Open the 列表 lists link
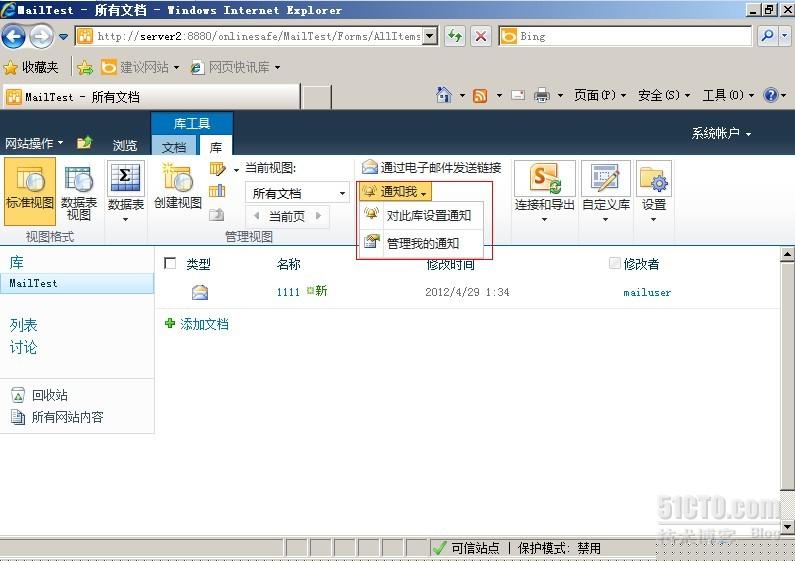The width and height of the screenshot is (795, 561). click(23, 325)
